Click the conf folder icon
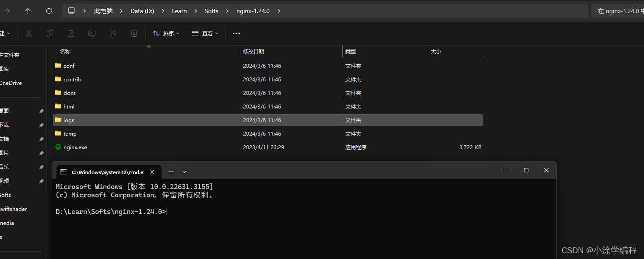 coord(58,66)
